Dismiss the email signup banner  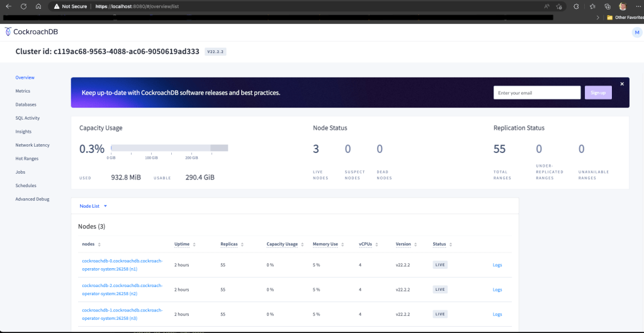click(621, 84)
